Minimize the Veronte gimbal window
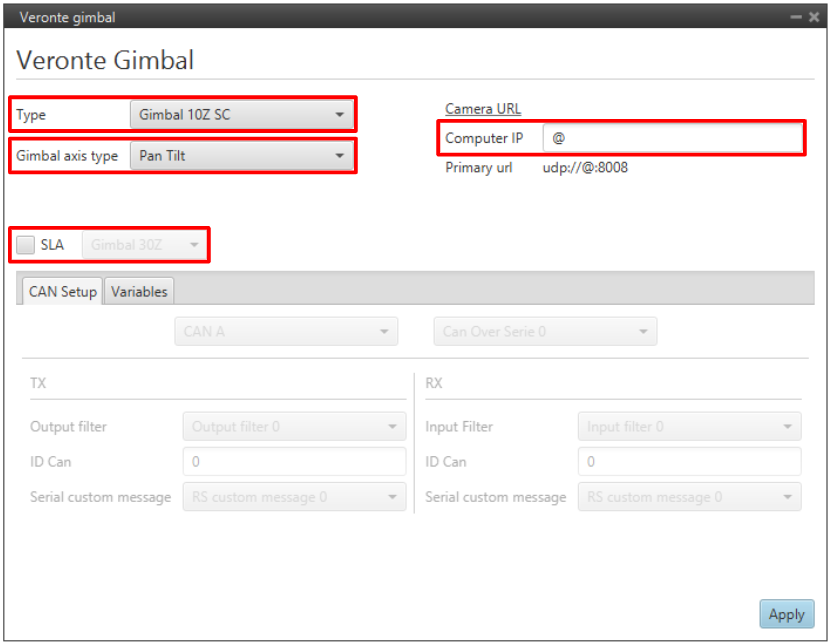Image resolution: width=828 pixels, height=642 pixels. (x=795, y=17)
